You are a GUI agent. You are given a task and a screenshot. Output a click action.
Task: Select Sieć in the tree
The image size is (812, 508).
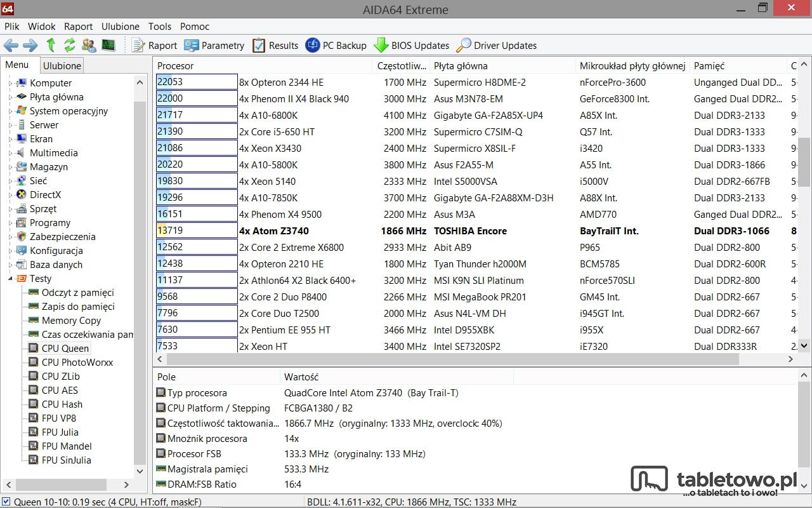38,181
